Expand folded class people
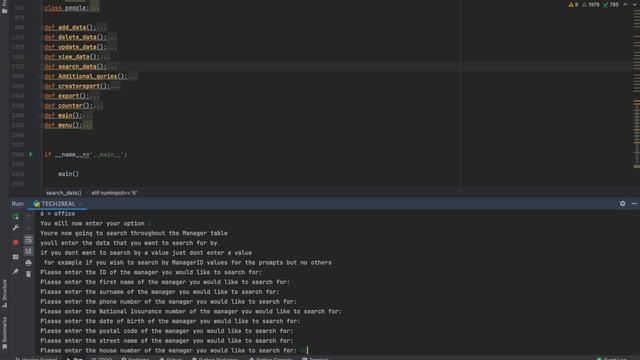 (x=94, y=8)
